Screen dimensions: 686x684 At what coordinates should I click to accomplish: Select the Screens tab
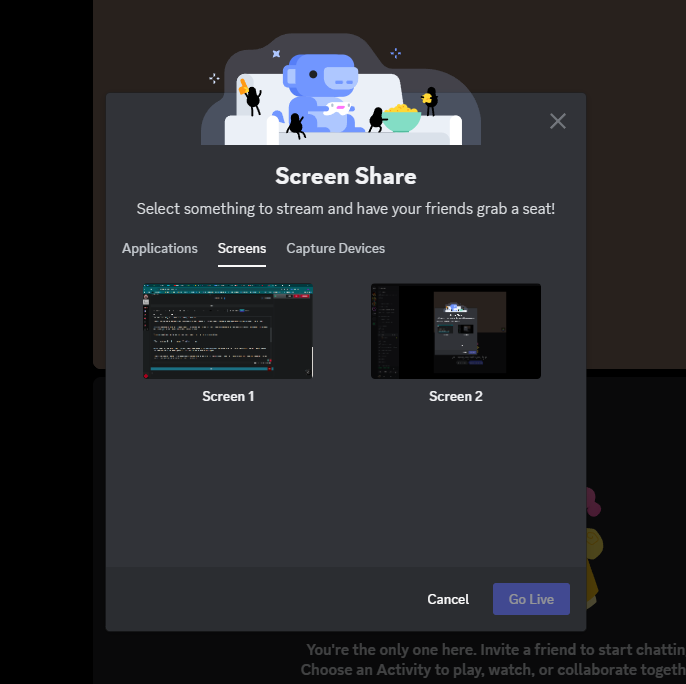242,249
